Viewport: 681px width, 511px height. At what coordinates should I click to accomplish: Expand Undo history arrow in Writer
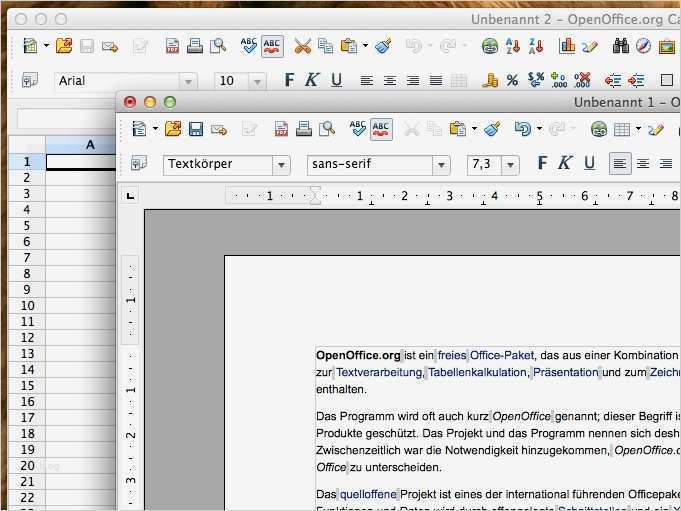point(539,129)
